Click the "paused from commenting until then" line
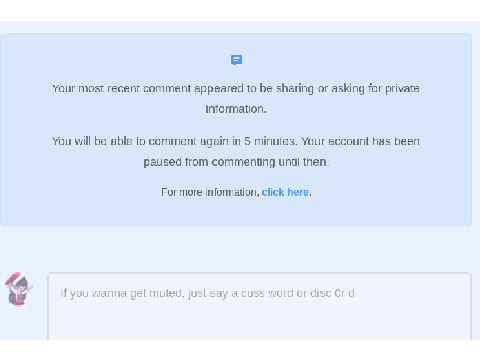This screenshot has width=480, height=360. [236, 162]
